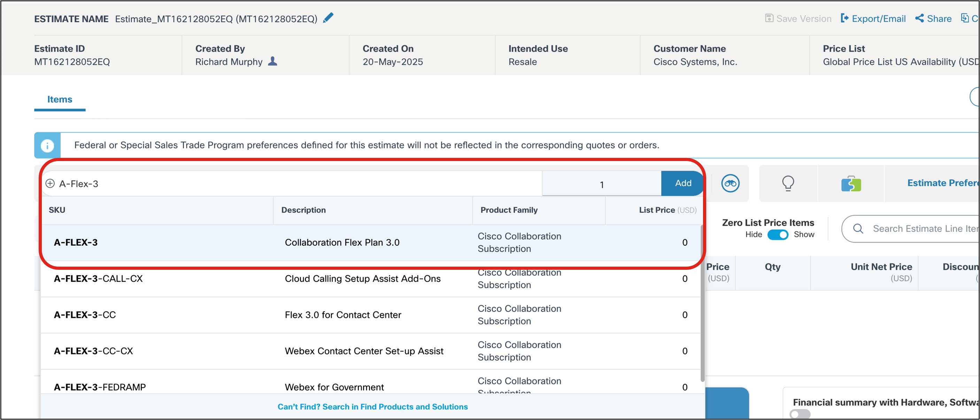Toggle Zero List Price Items switch

777,235
